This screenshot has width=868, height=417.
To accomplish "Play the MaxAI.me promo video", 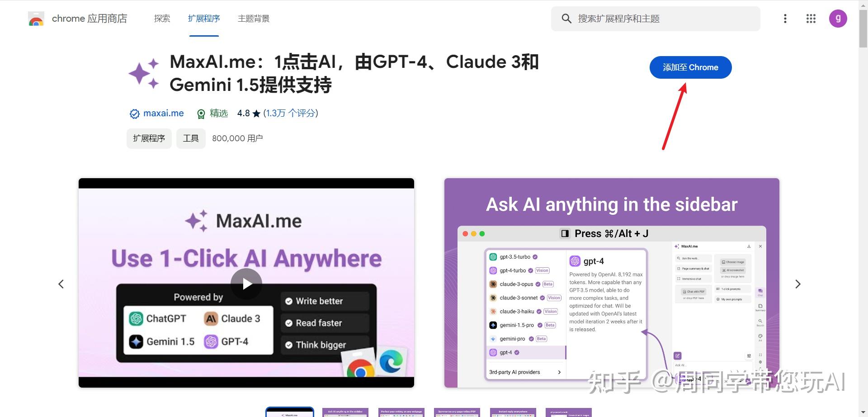I will [246, 284].
